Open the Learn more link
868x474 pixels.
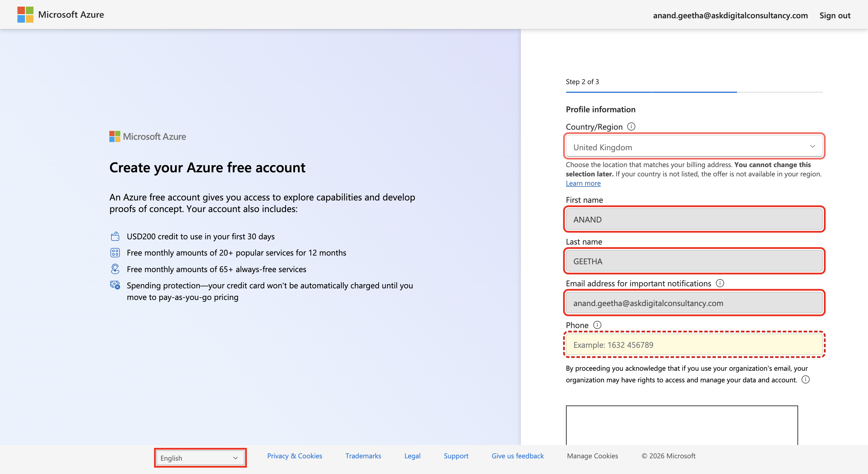[583, 183]
